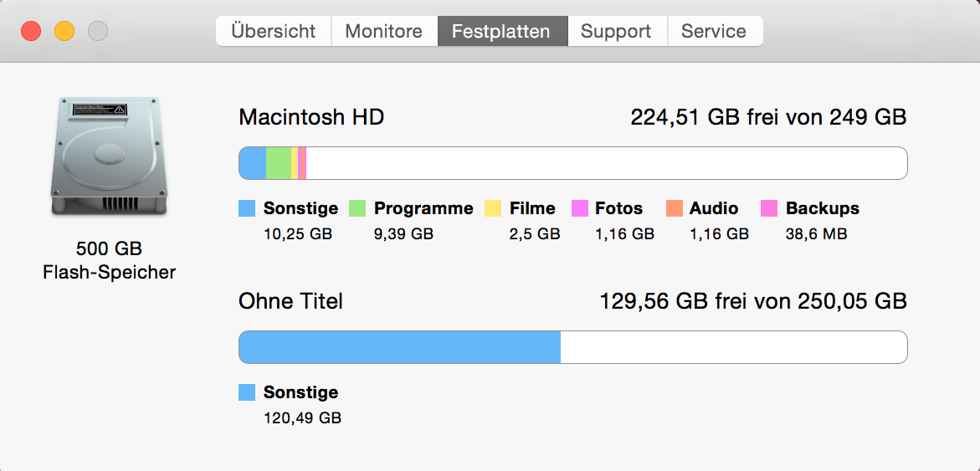
Task: Minimize the window with the yellow button
Action: coord(64,32)
